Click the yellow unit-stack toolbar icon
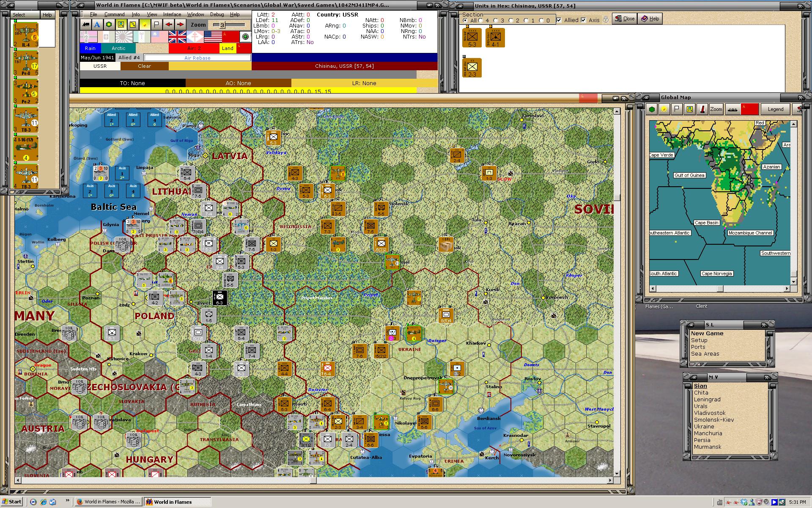The width and height of the screenshot is (812, 508). pos(121,25)
